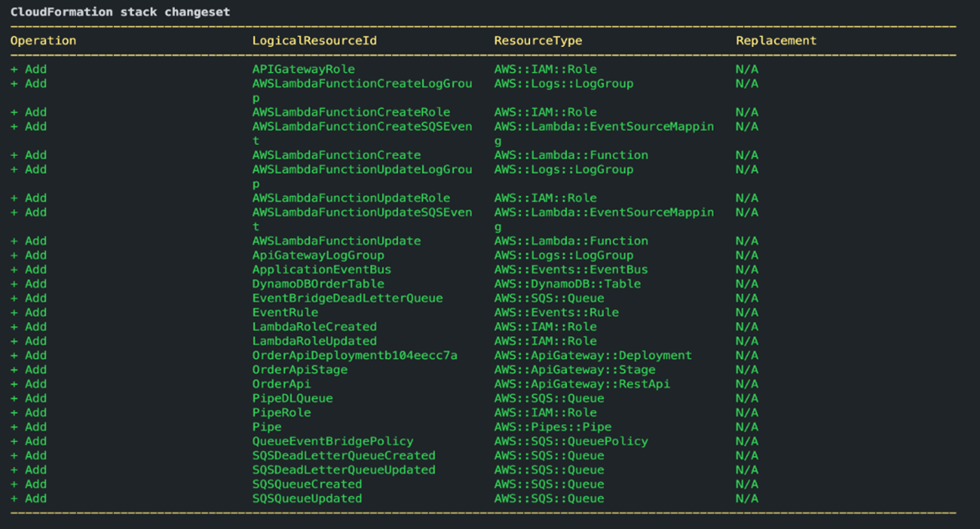Click AWS::ApiGateway::RestApi resource type
980x529 pixels.
click(x=582, y=385)
